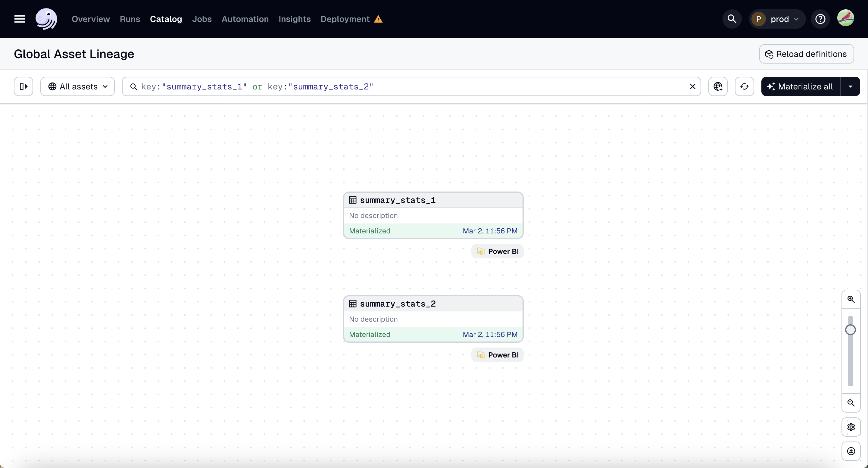The height and width of the screenshot is (468, 868).
Task: Select the Catalog tab in navigation
Action: [x=166, y=19]
